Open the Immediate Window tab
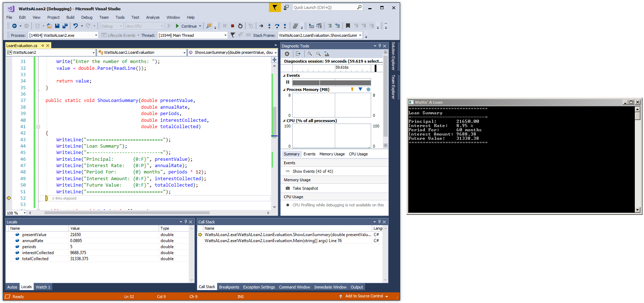The image size is (644, 303). [x=330, y=287]
